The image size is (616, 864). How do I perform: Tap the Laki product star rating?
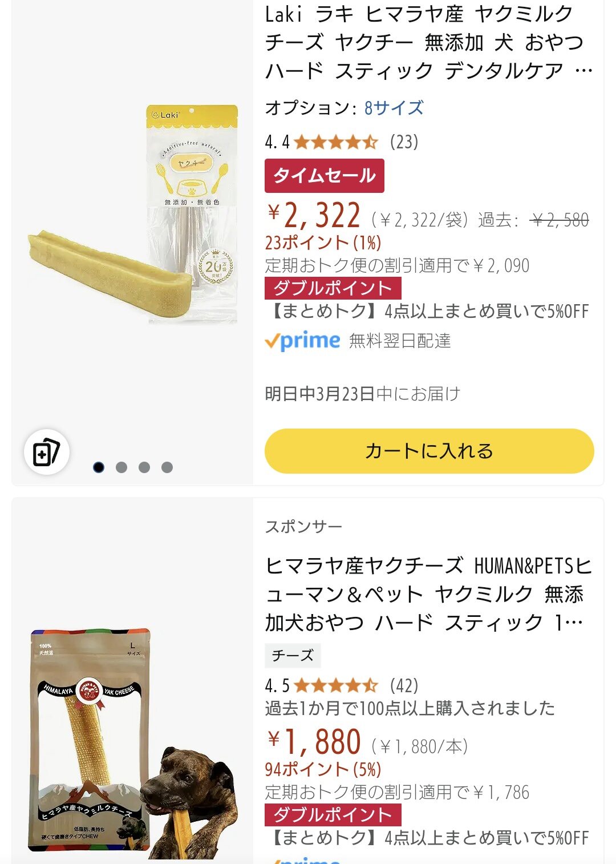[x=335, y=142]
